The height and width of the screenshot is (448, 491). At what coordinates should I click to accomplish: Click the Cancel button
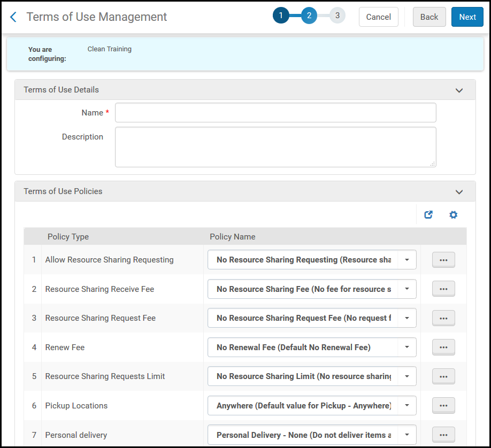[379, 17]
